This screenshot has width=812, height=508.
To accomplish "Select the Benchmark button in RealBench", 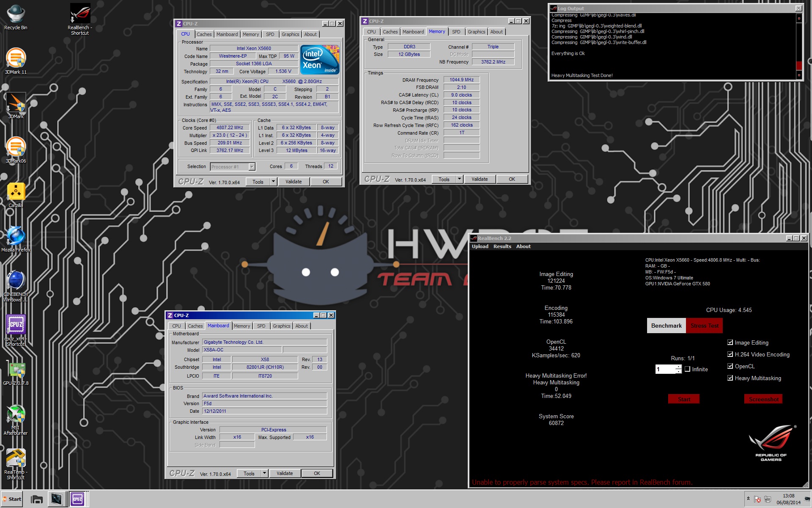I will [x=666, y=326].
